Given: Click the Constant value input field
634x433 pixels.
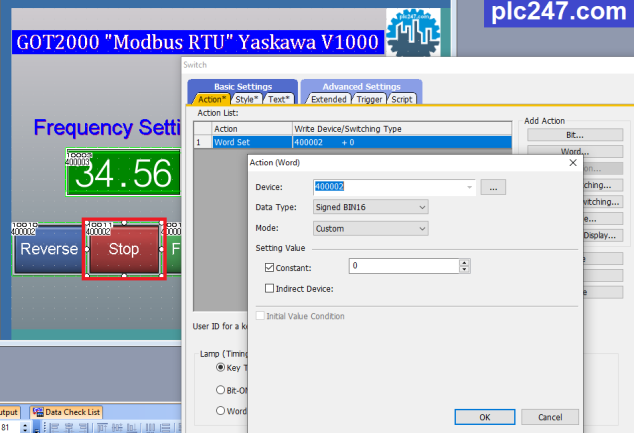Looking at the screenshot, I should (x=404, y=266).
